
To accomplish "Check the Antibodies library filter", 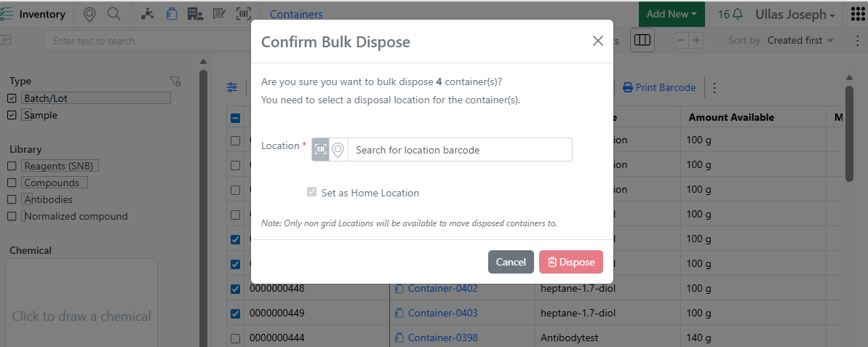I will pos(12,199).
